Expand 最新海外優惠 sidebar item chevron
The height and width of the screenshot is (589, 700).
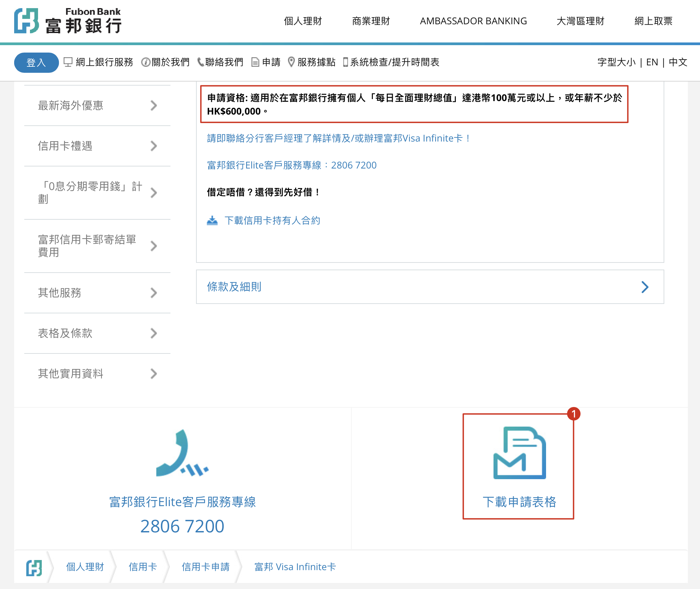154,105
